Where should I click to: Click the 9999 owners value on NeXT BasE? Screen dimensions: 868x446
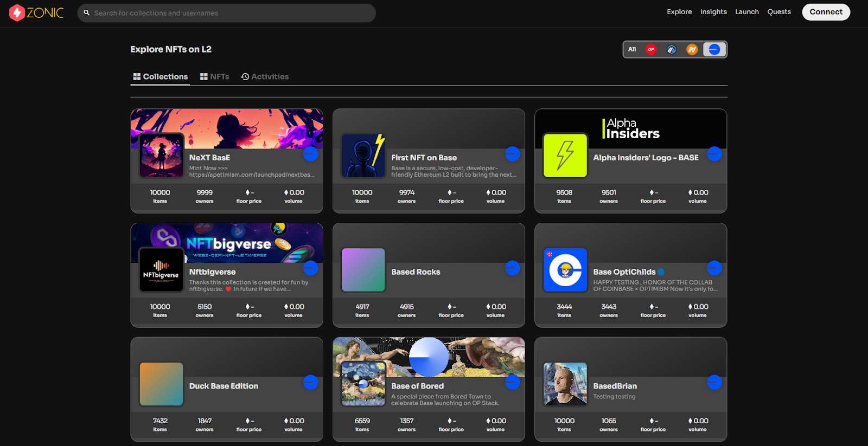205,192
